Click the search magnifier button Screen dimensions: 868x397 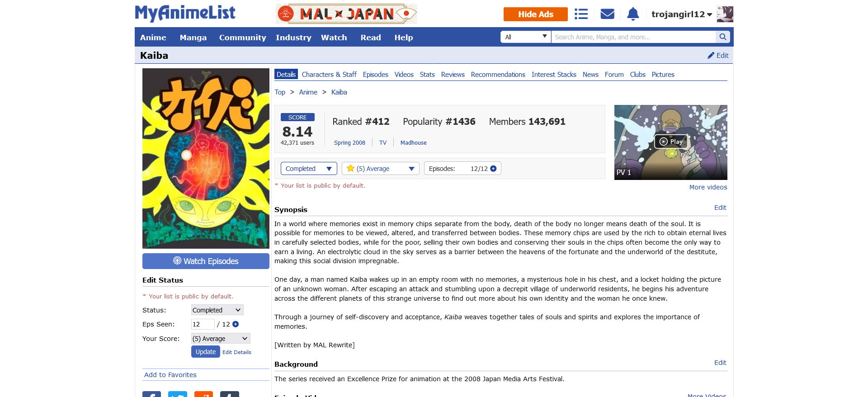(x=722, y=37)
